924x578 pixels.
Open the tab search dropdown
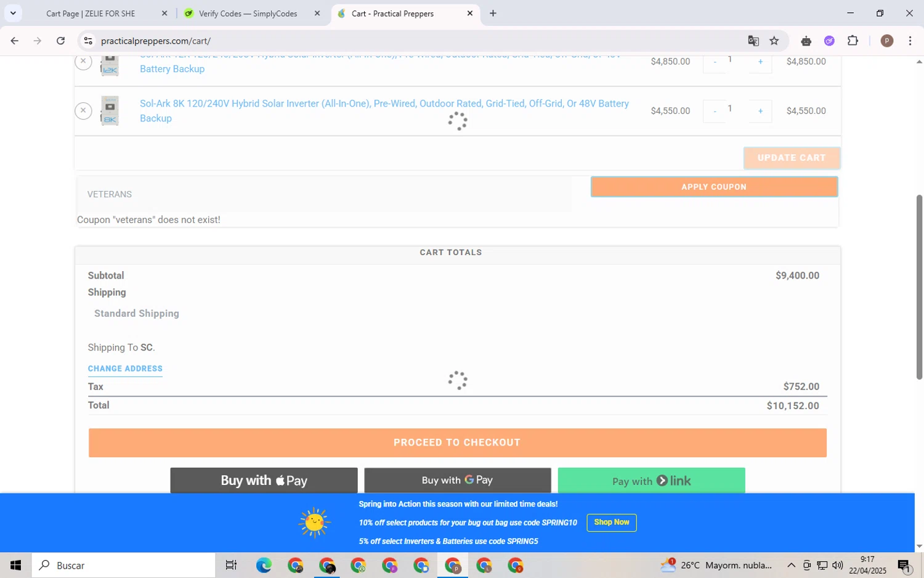(x=13, y=14)
